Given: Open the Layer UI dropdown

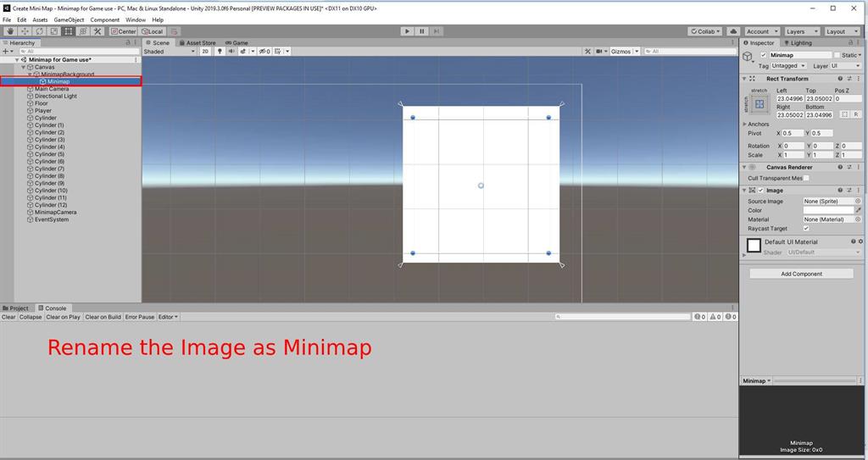Looking at the screenshot, I should pos(845,65).
